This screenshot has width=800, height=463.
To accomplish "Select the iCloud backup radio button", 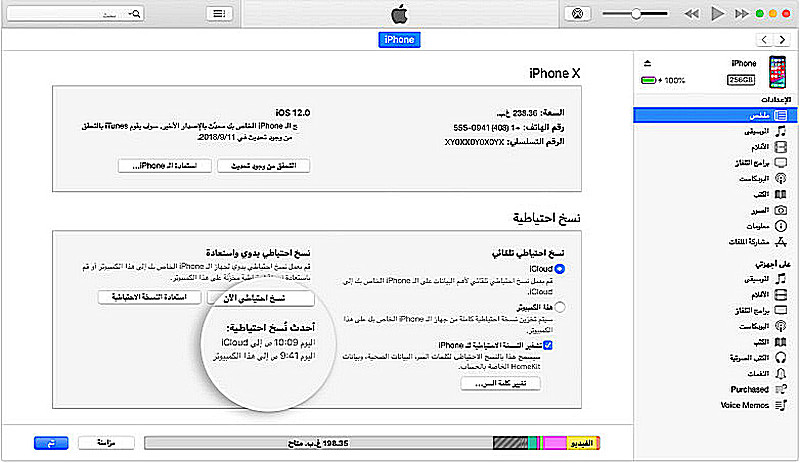I will [x=560, y=269].
